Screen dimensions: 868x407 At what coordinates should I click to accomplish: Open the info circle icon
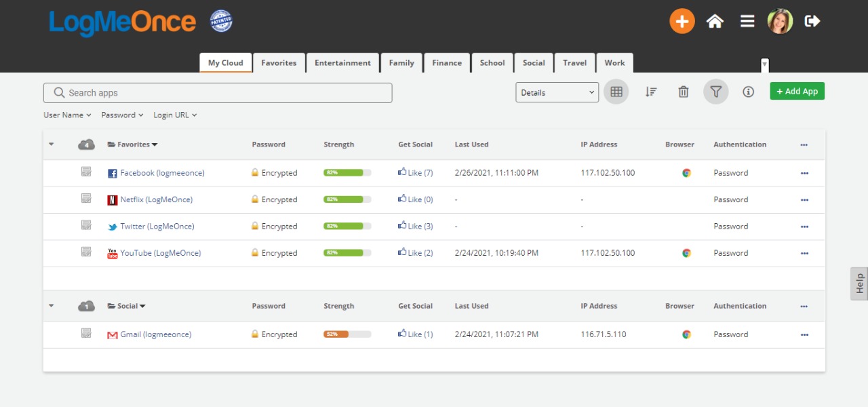point(749,92)
